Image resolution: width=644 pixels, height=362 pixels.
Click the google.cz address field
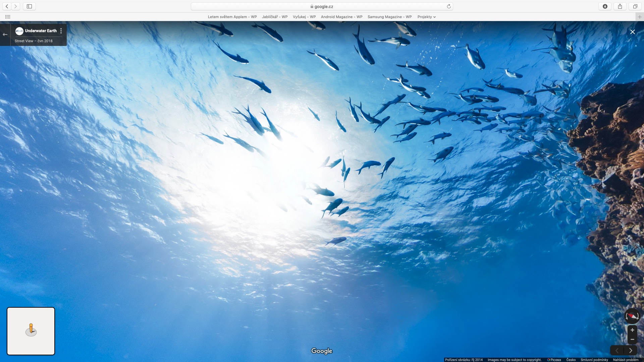(322, 6)
